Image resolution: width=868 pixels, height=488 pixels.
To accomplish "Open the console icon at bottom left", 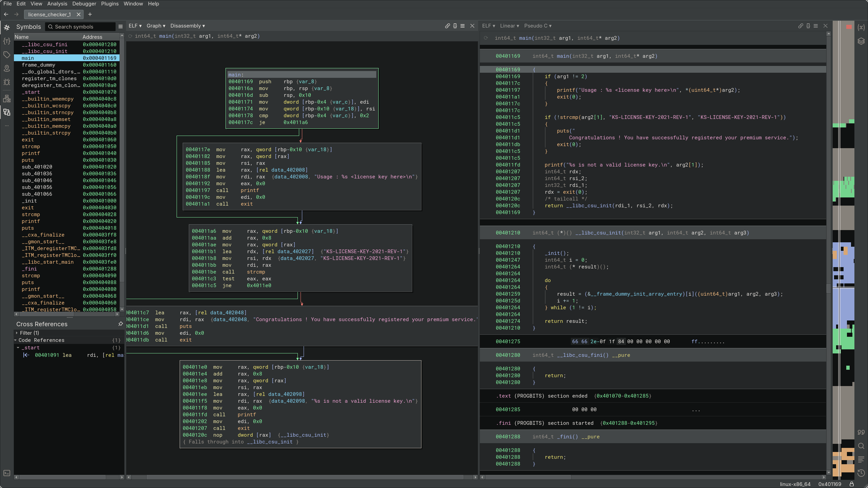I will pos(7,473).
